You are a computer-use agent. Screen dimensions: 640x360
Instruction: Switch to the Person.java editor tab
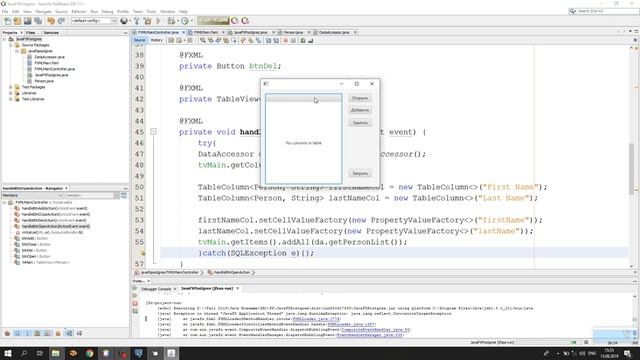[293, 32]
